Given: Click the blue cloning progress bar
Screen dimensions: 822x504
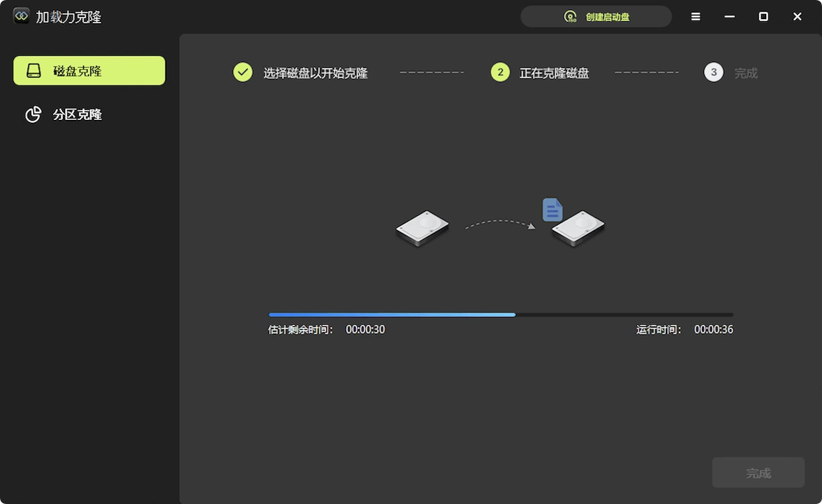Looking at the screenshot, I should pos(392,314).
